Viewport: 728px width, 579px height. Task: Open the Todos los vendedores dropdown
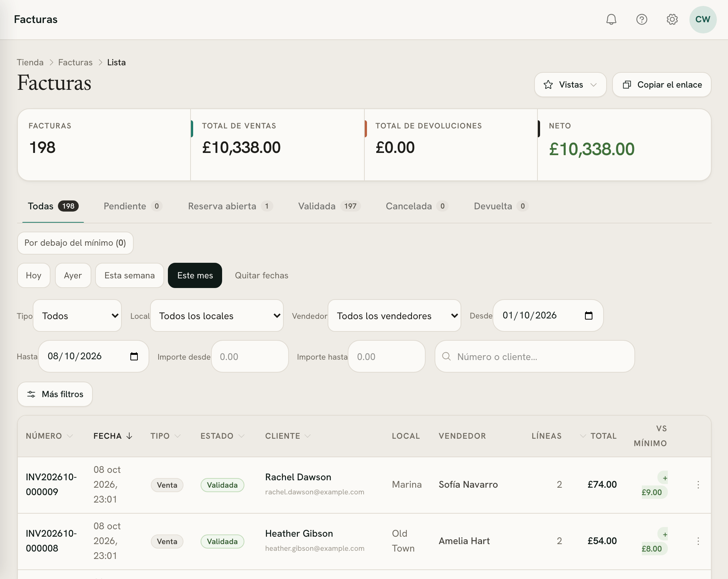point(394,315)
